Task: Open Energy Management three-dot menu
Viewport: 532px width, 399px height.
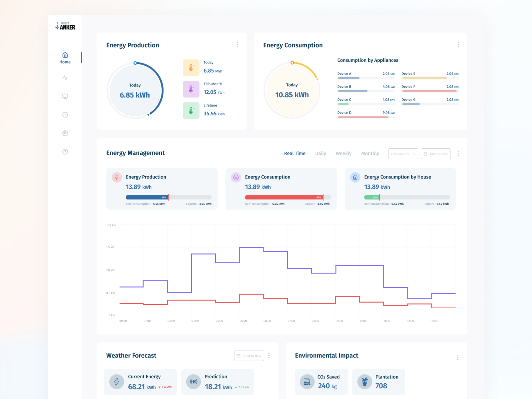Action: point(458,153)
